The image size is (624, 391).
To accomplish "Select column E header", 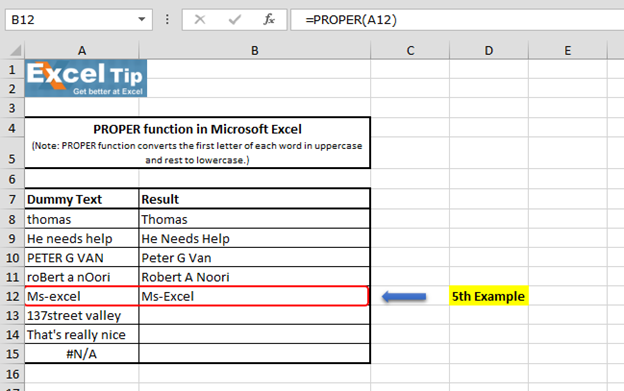I will pos(567,51).
